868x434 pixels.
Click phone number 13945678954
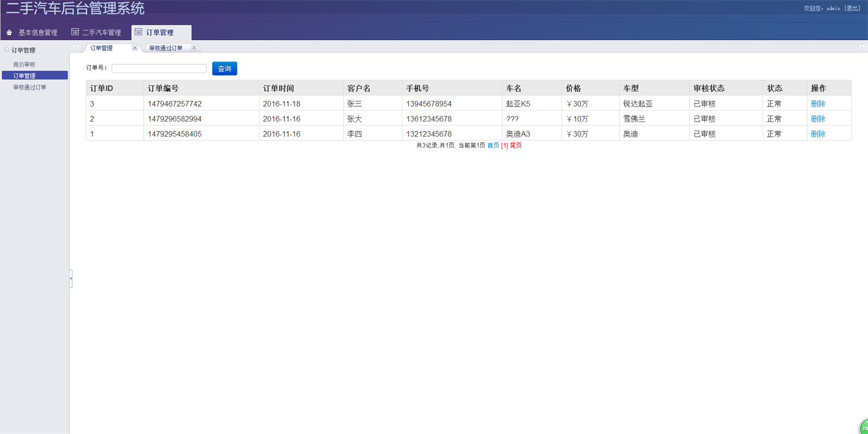429,104
